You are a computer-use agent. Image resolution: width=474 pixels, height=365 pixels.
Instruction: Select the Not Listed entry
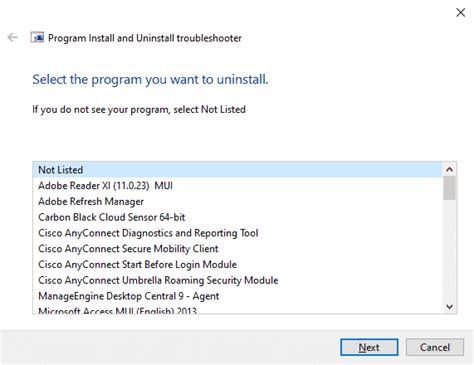coord(237,170)
